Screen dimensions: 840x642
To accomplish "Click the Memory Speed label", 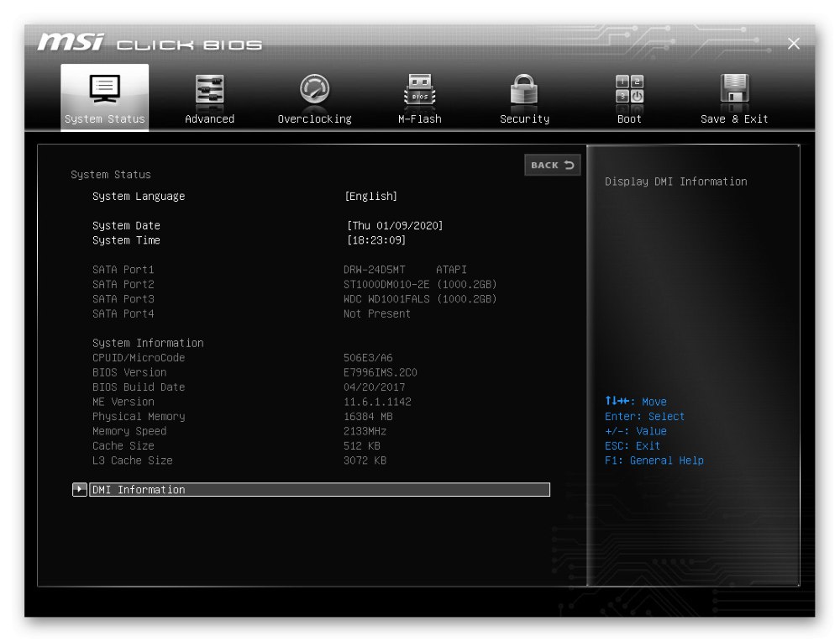I will click(129, 431).
